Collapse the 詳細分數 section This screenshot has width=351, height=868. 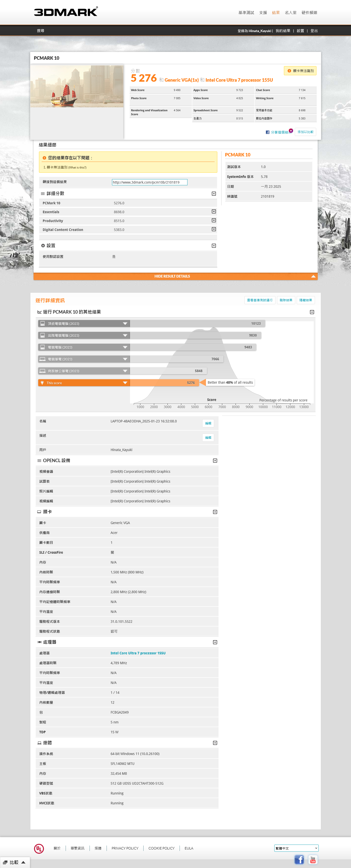coord(214,194)
